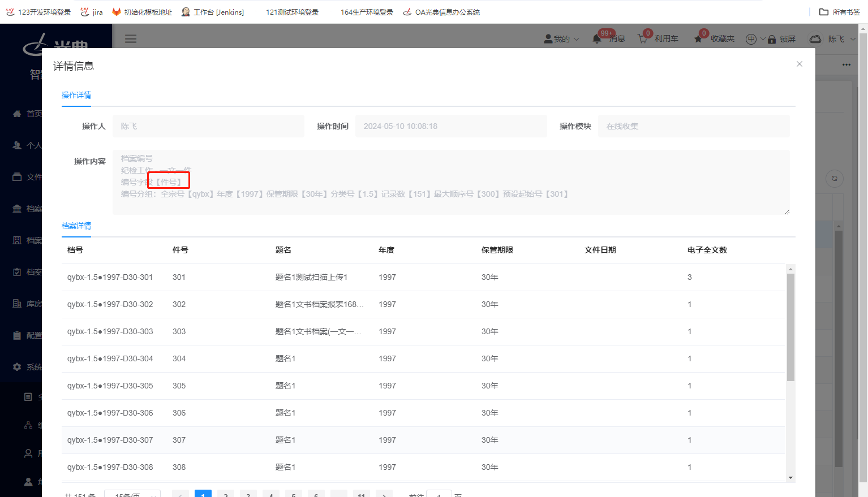Open bookmark 初始化模板地址
868x497 pixels.
[x=142, y=12]
